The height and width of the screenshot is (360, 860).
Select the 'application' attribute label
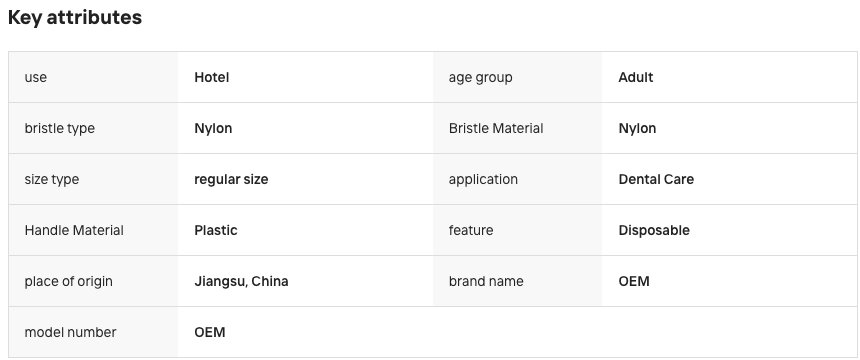point(483,179)
